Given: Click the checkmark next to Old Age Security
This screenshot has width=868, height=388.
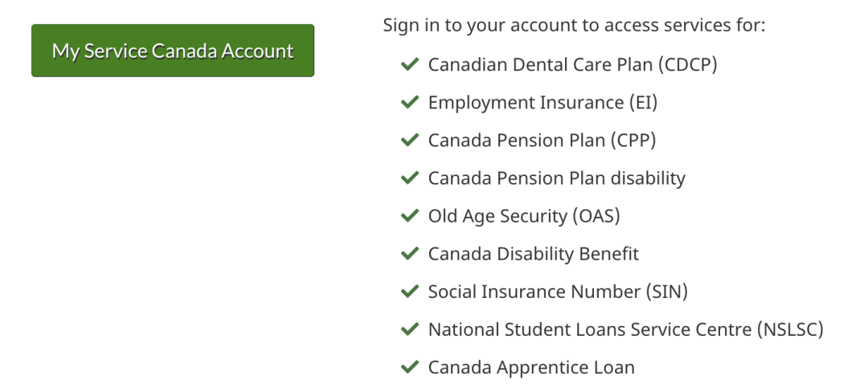Looking at the screenshot, I should click(x=410, y=215).
